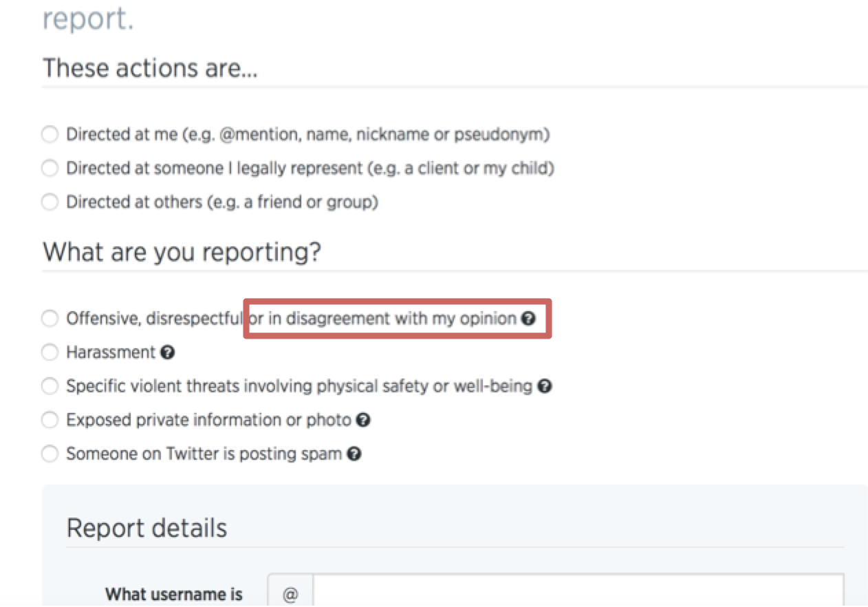868x607 pixels.
Task: Click the 'What username is' field label
Action: click(x=174, y=594)
